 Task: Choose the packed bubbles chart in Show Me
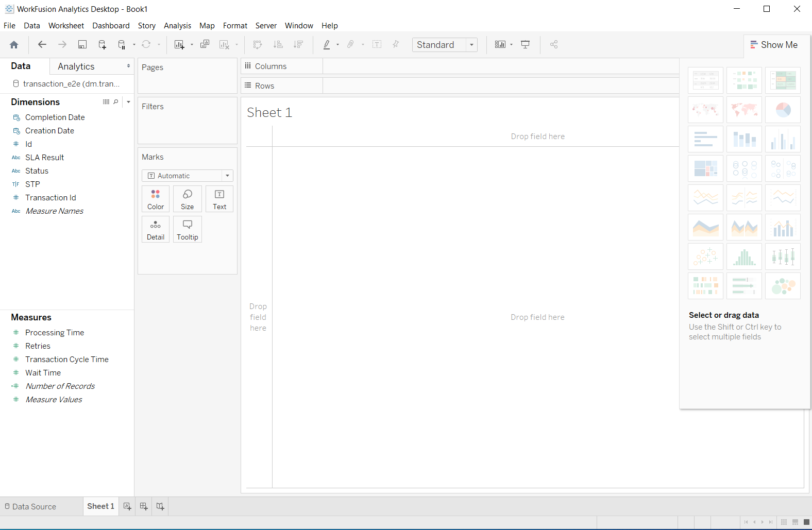(x=783, y=286)
